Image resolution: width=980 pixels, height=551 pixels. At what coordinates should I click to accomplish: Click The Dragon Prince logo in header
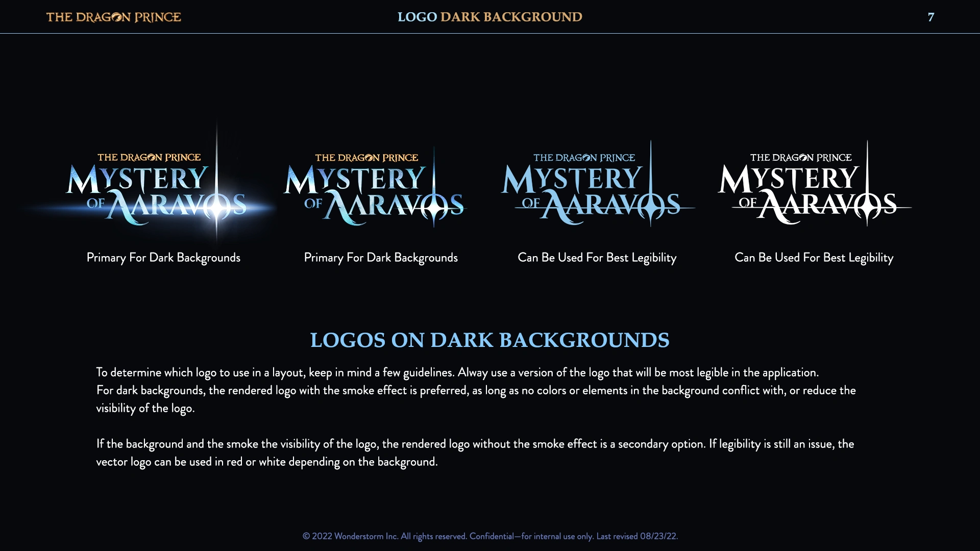(113, 17)
